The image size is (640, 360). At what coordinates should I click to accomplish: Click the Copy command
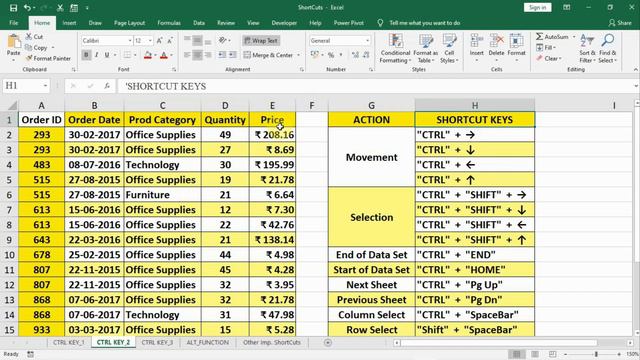(x=36, y=48)
